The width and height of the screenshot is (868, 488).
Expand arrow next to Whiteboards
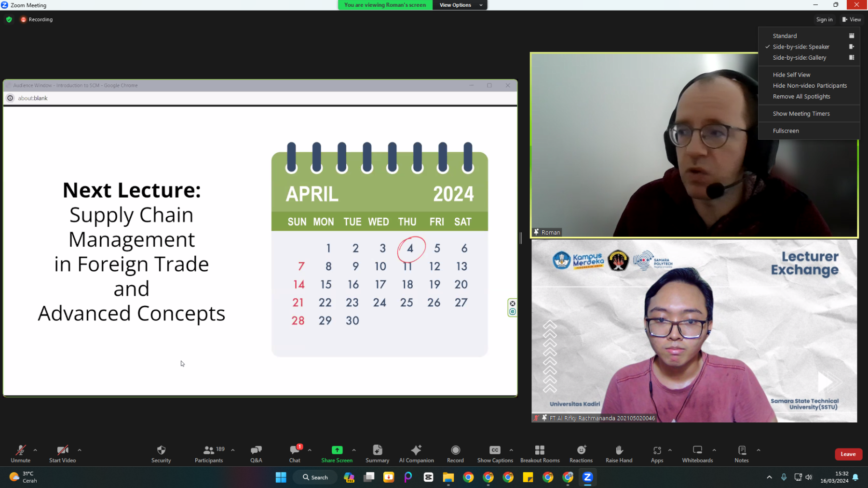point(714,450)
